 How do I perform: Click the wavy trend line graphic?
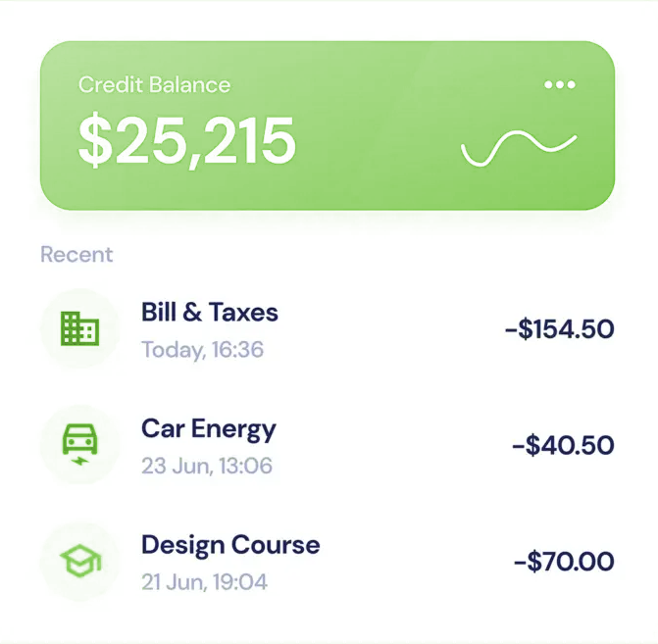click(518, 147)
